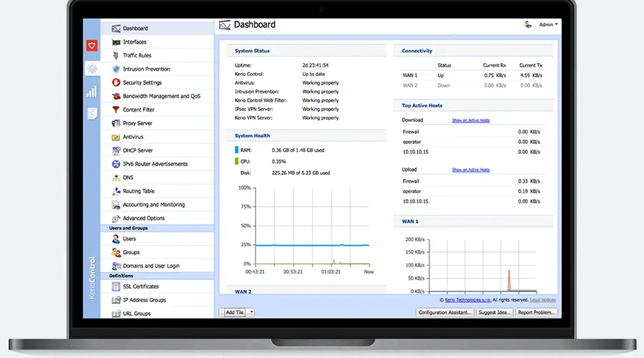Open Show on Active Hosts link under Upload

pos(471,170)
